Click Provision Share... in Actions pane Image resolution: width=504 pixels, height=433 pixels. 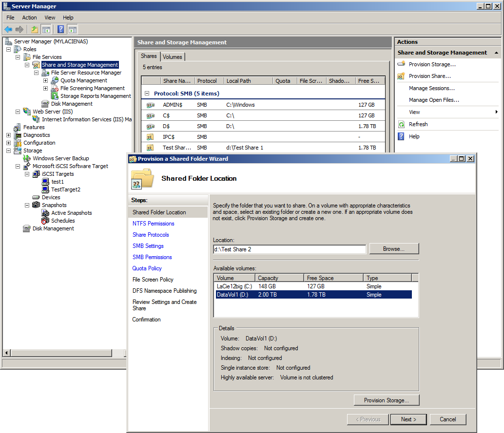pos(430,76)
